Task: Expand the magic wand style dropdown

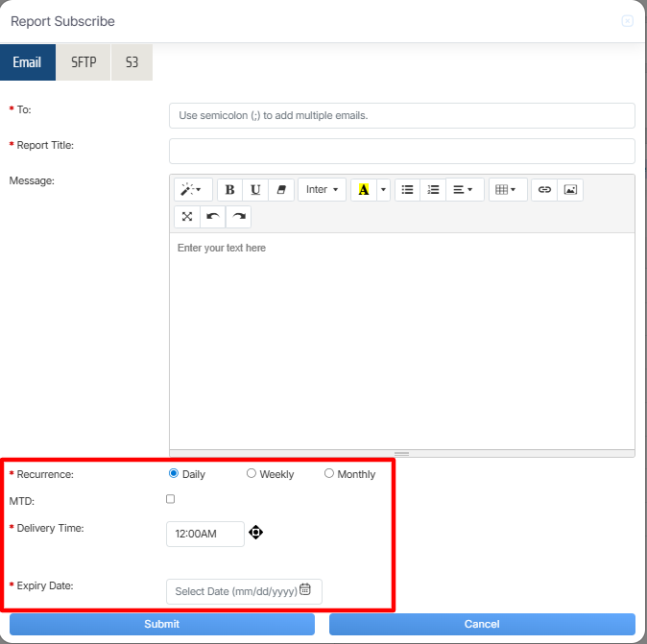Action: pos(190,190)
